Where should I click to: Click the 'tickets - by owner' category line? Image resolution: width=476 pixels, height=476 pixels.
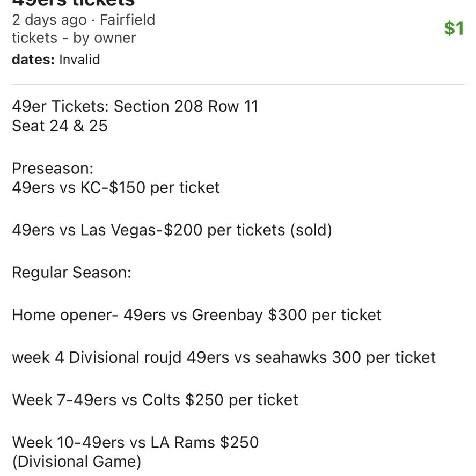(x=74, y=38)
